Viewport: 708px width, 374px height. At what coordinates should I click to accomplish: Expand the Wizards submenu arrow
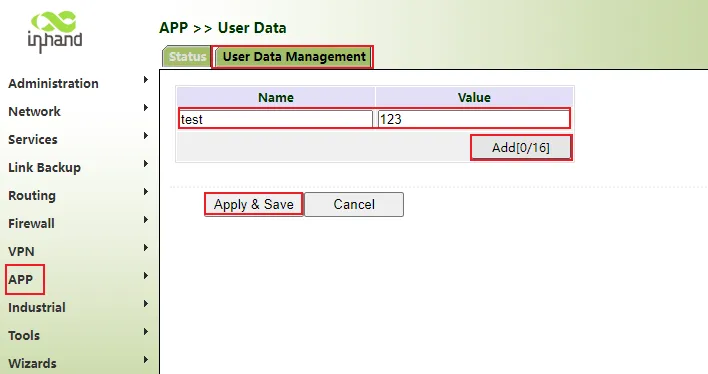145,360
